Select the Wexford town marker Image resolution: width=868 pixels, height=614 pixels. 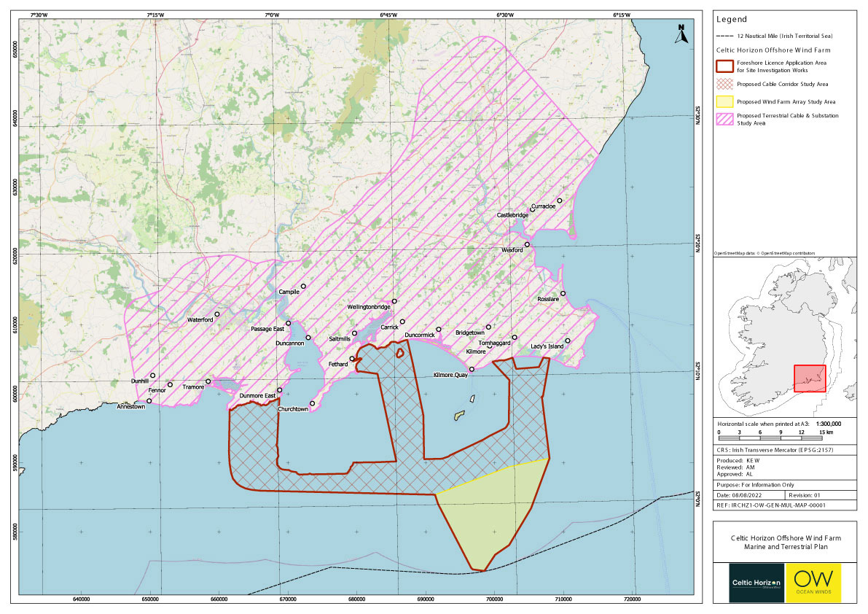pyautogui.click(x=527, y=245)
